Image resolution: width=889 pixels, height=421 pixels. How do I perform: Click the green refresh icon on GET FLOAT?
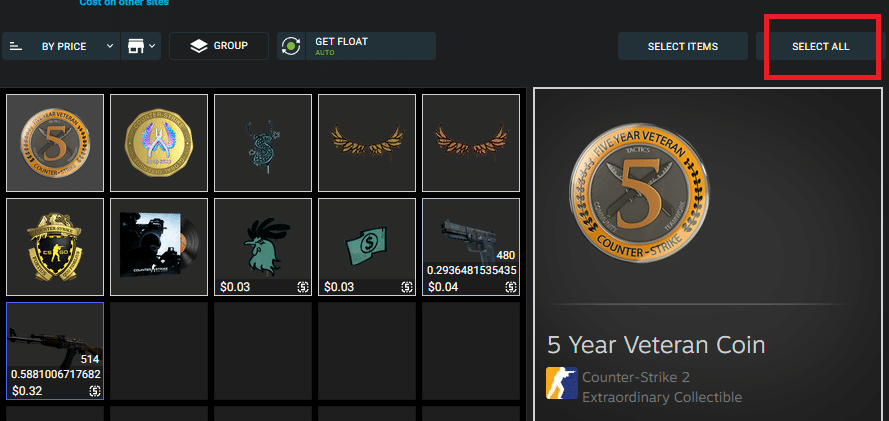click(291, 46)
